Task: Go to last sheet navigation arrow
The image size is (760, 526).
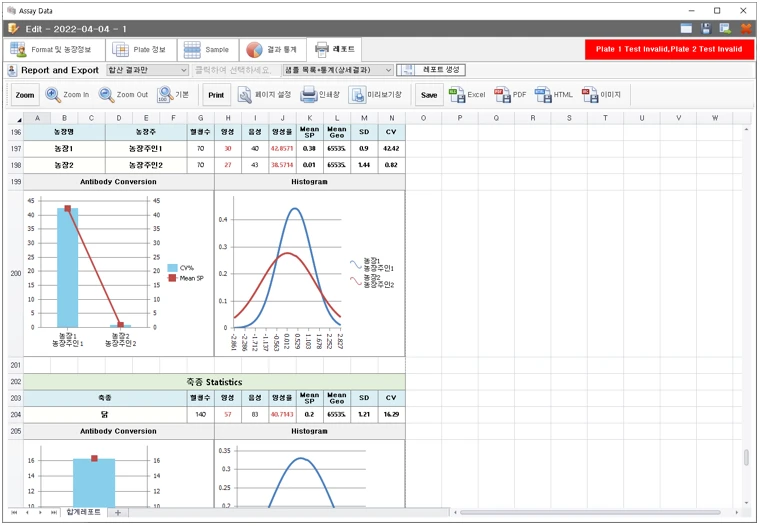Action: [x=54, y=512]
